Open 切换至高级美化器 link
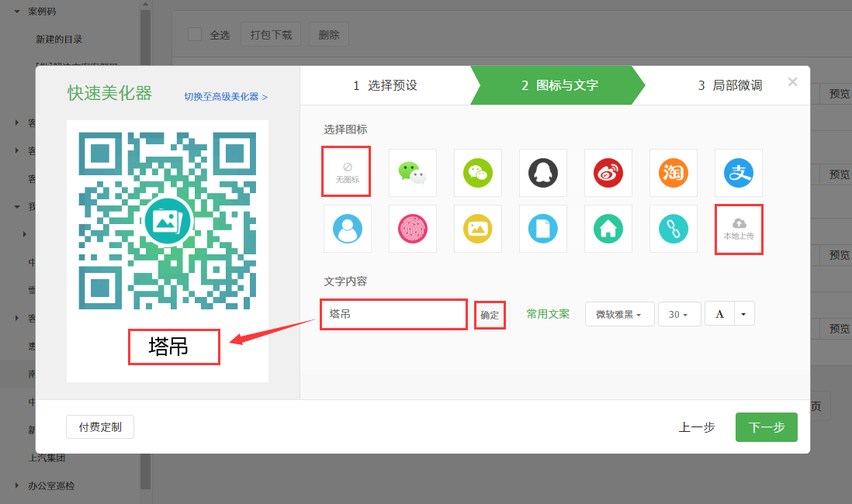Screen dimensions: 852x504 click(225, 97)
